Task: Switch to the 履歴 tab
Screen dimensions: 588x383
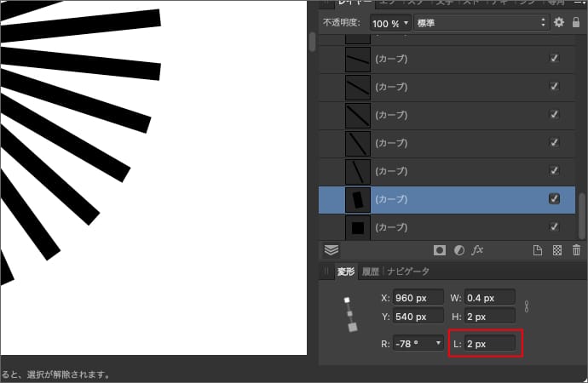Action: tap(370, 272)
